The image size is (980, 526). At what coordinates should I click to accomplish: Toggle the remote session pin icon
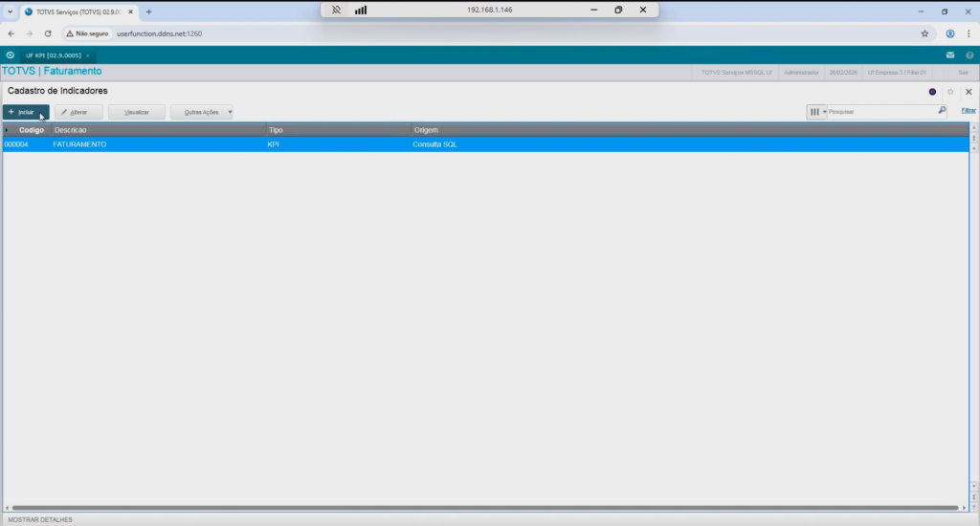pyautogui.click(x=336, y=10)
